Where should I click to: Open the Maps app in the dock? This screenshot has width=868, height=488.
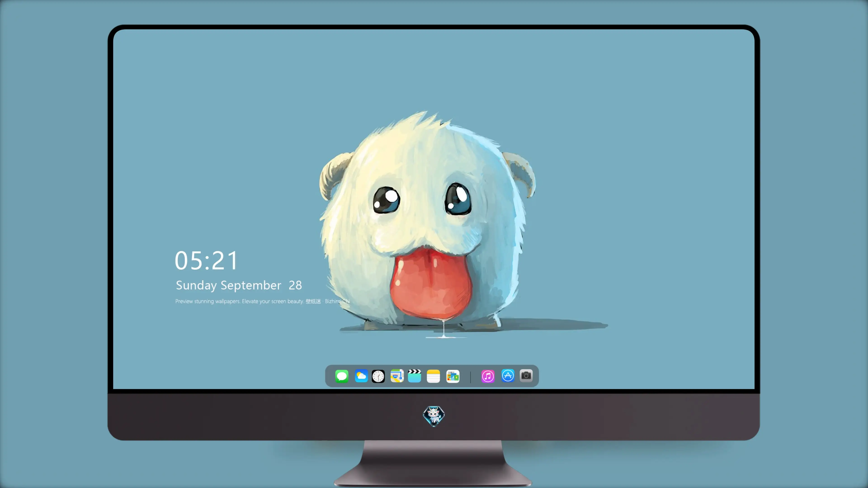[397, 376]
